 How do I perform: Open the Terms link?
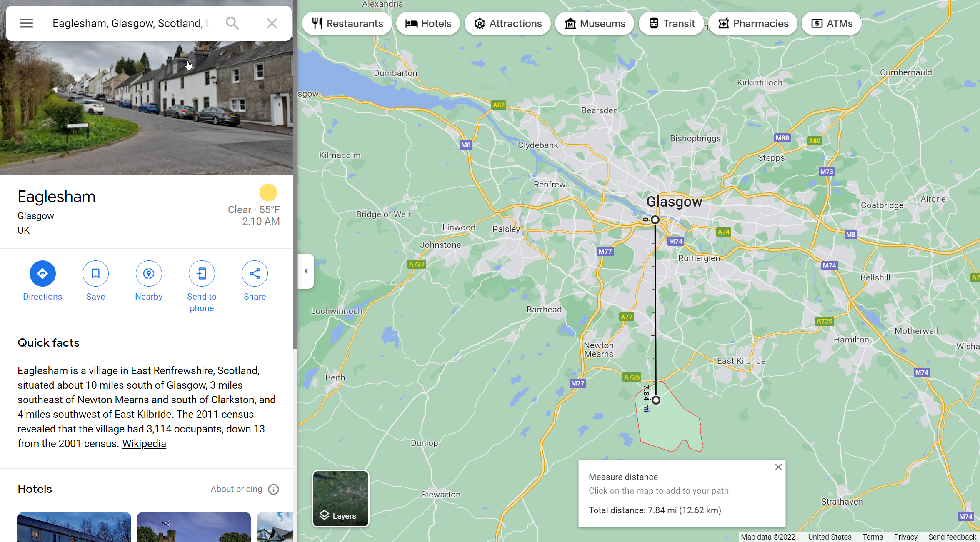pyautogui.click(x=872, y=537)
